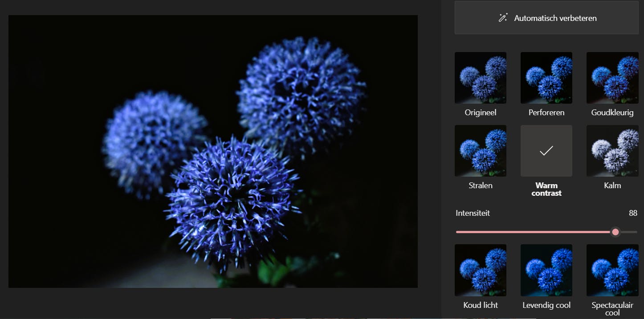Click the Spectaculair cool label text
Screen dimensions: 644x319
[x=612, y=309]
